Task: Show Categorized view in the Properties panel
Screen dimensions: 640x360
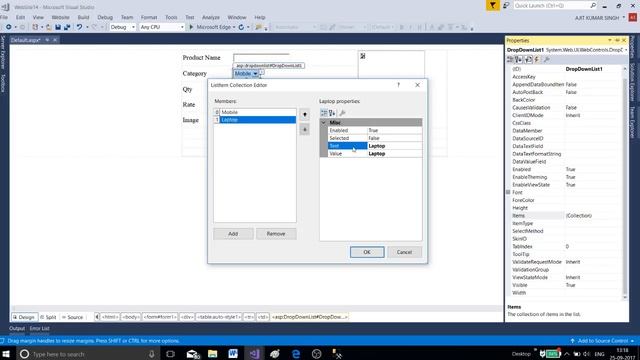Action: 510,60
